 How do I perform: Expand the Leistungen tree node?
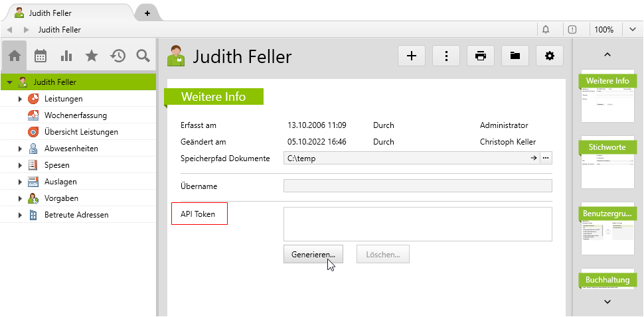point(21,99)
